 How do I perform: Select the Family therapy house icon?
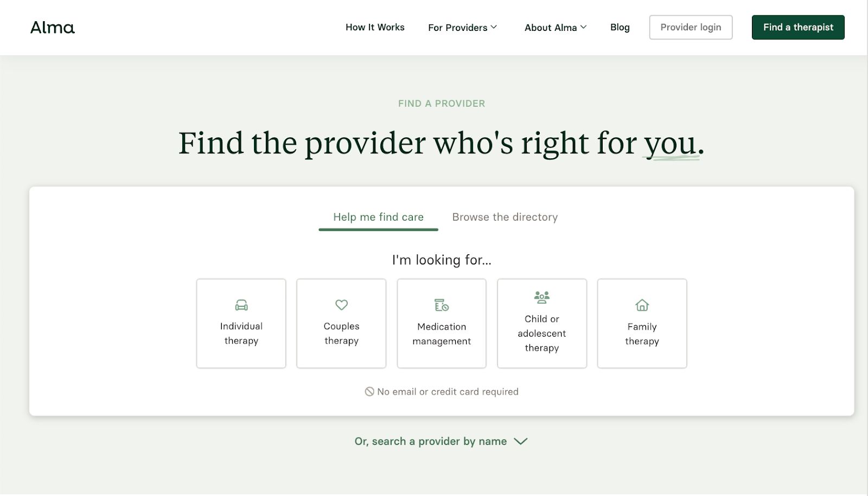point(642,305)
